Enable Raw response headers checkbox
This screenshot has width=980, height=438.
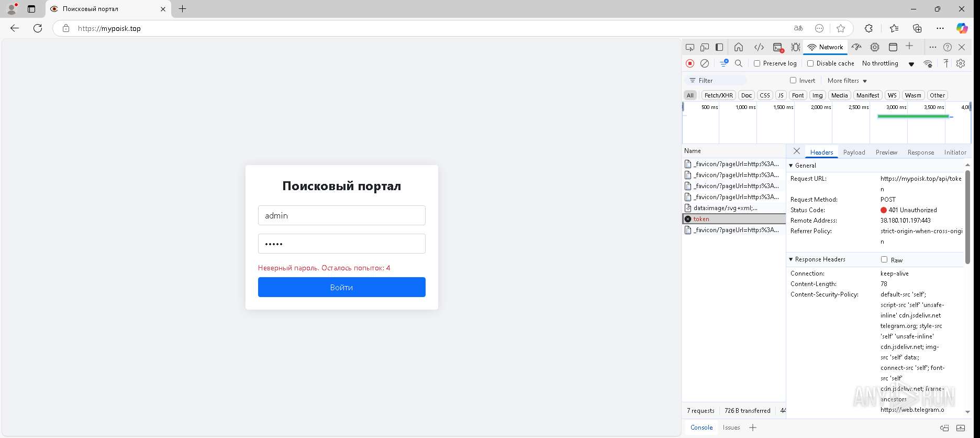[x=884, y=259]
